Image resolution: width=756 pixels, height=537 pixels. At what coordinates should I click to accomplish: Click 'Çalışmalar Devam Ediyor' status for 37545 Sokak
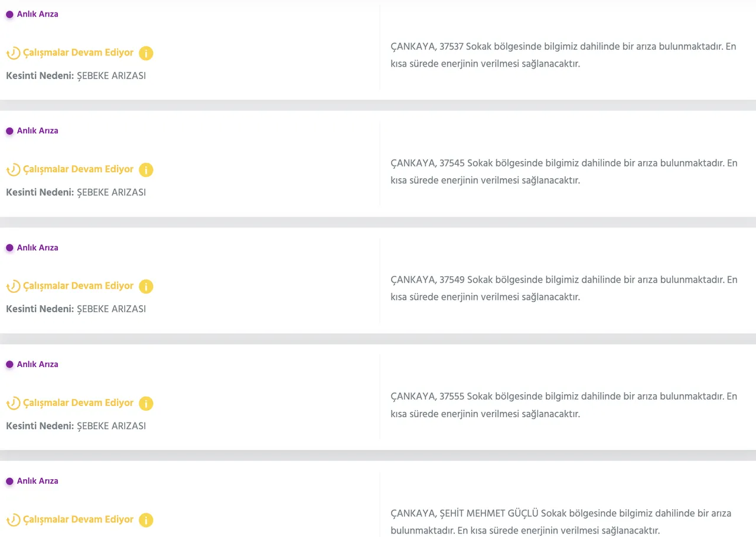78,169
